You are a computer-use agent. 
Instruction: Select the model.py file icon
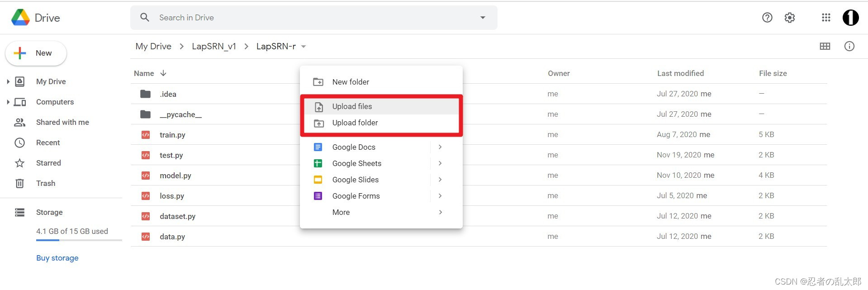(x=145, y=175)
